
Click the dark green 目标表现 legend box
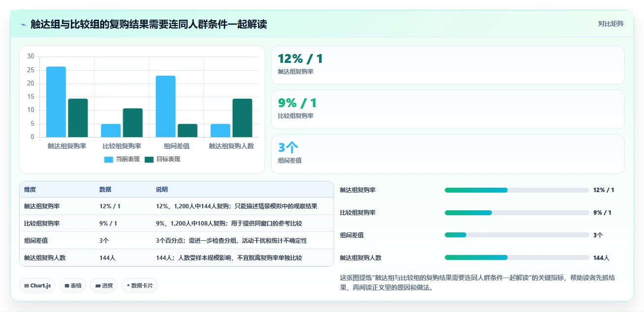tap(149, 159)
